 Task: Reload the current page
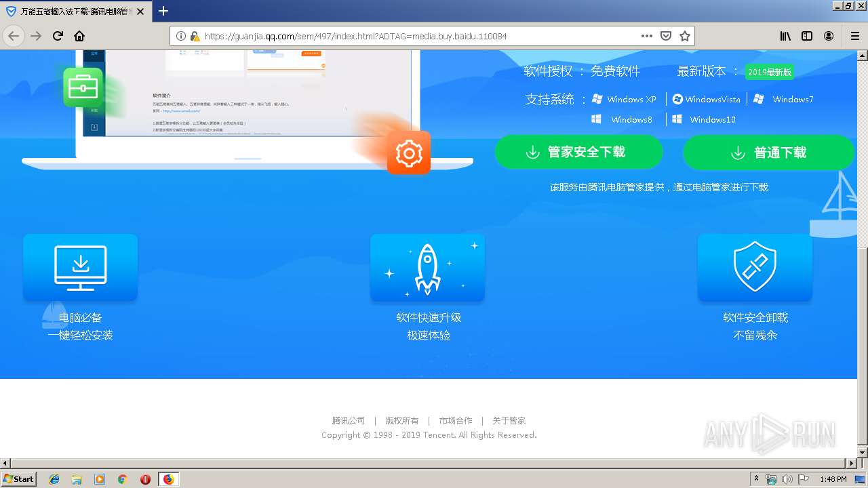(x=58, y=36)
